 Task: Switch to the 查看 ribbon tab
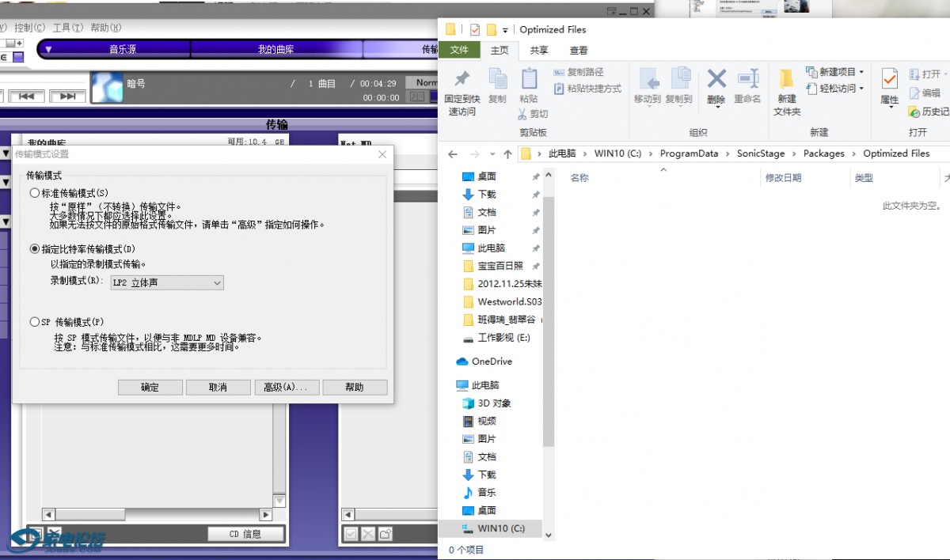pos(579,51)
